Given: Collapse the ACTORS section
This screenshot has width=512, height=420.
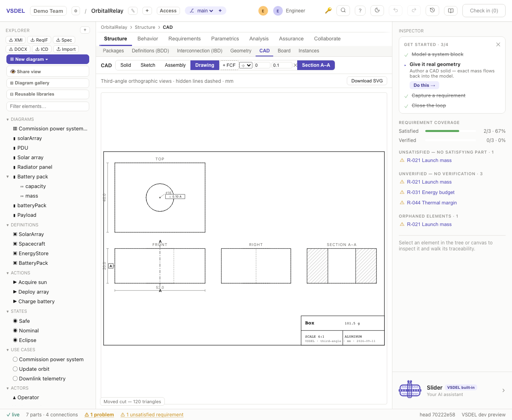Looking at the screenshot, I should (8, 388).
